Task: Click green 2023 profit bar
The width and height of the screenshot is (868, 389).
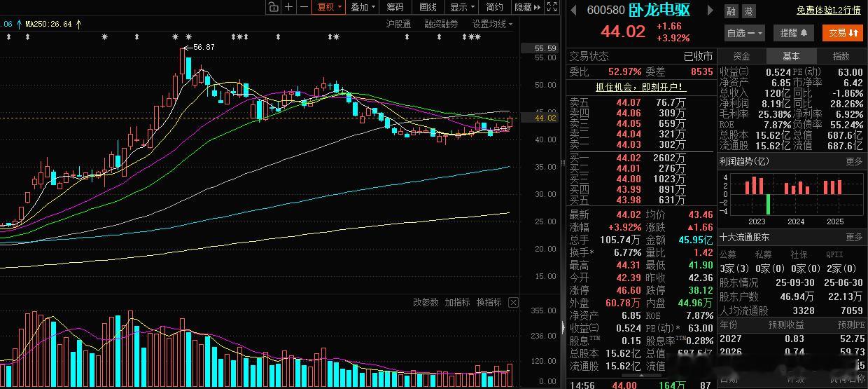Action: click(768, 204)
